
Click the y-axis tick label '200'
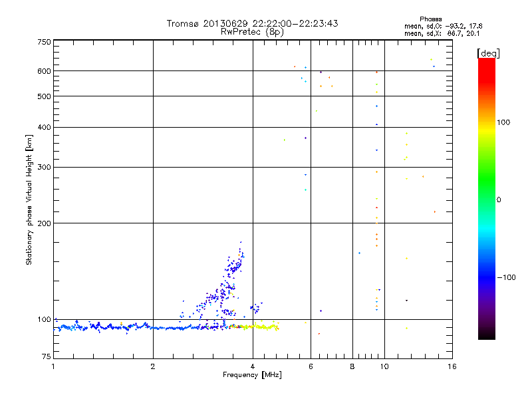coord(44,223)
